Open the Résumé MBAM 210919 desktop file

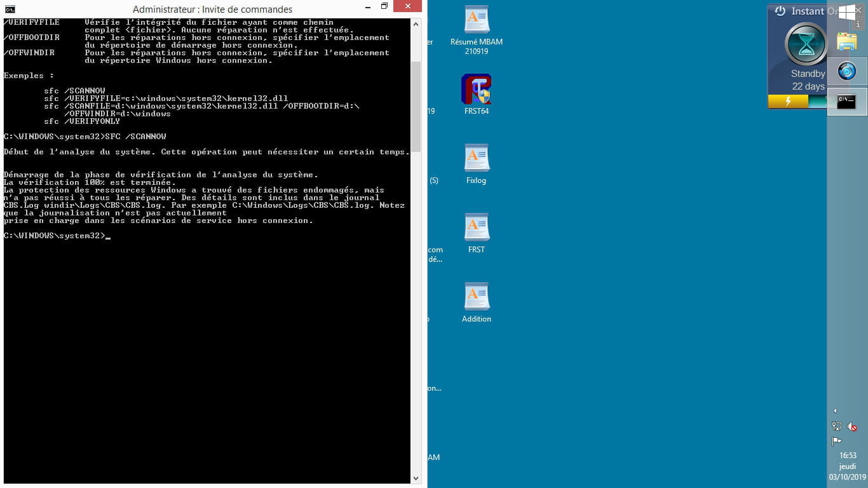(477, 30)
